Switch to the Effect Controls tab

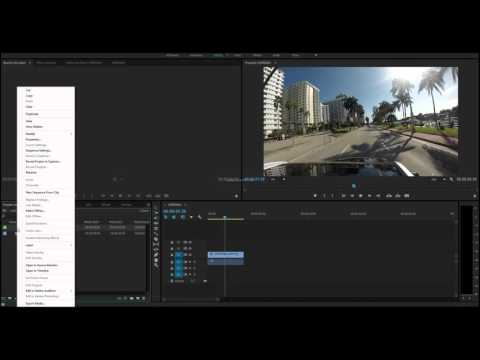click(x=46, y=62)
